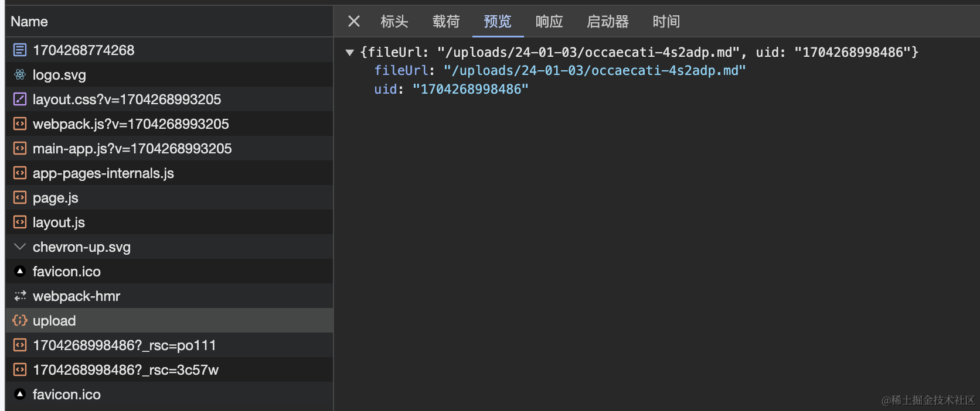Click the first favicon.ico icon

[20, 272]
